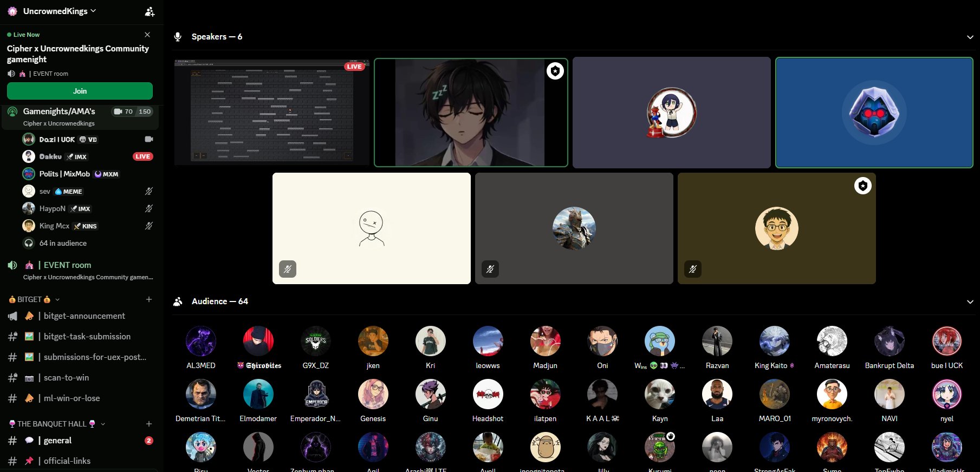Image resolution: width=980 pixels, height=472 pixels.
Task: Click moderator badge on sleeping anime tile
Action: click(555, 71)
